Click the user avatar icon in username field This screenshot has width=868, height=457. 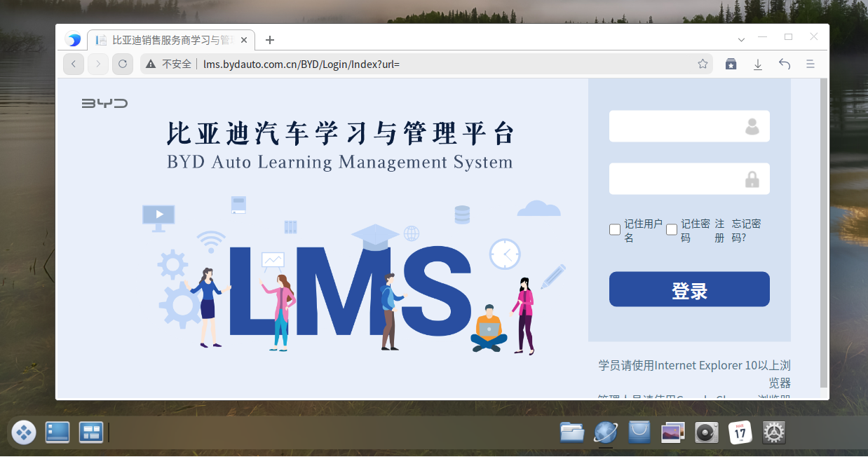752,127
